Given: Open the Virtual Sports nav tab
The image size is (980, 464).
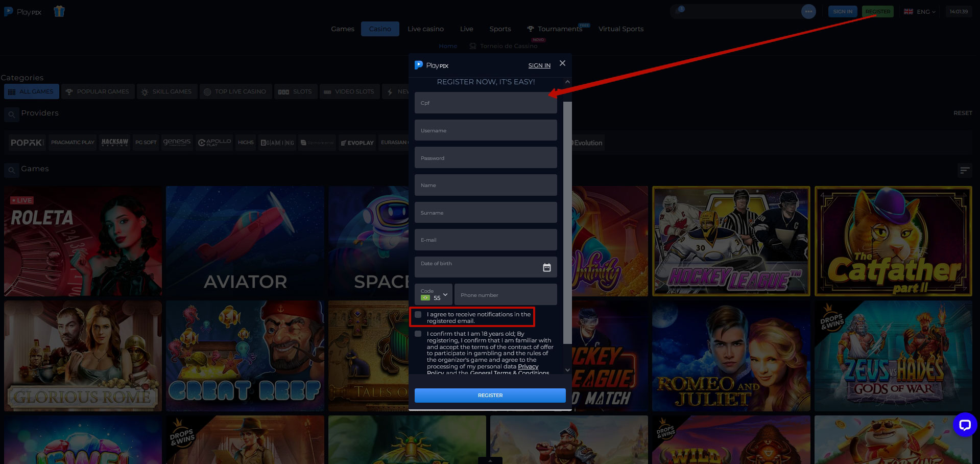Looking at the screenshot, I should point(621,29).
